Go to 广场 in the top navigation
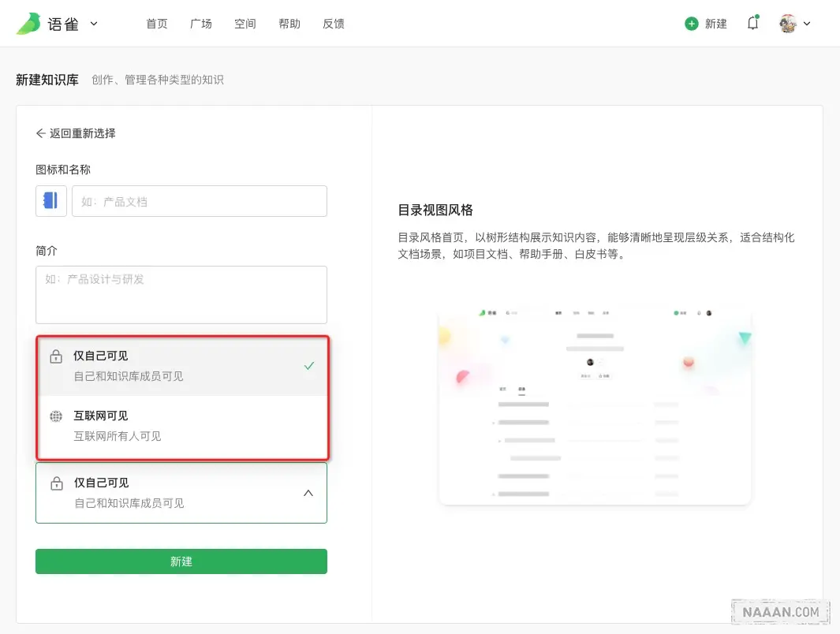Image resolution: width=840 pixels, height=634 pixels. click(x=201, y=24)
